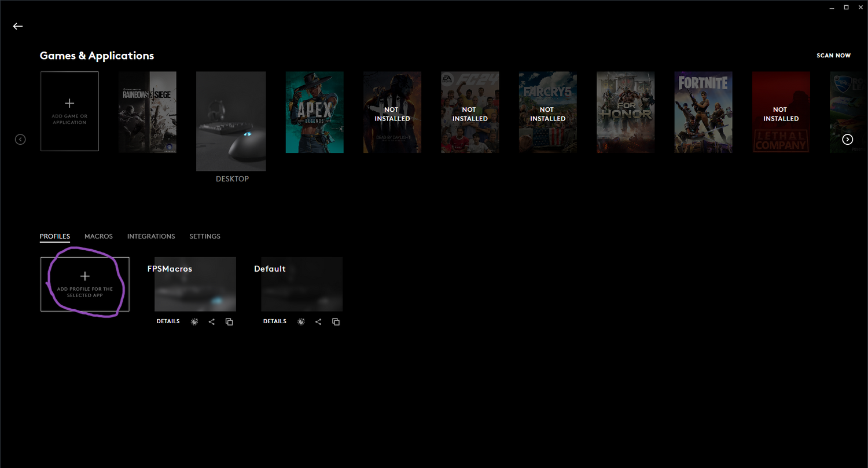This screenshot has width=868, height=468.
Task: Open DETAILS for the Default profile
Action: 275,321
